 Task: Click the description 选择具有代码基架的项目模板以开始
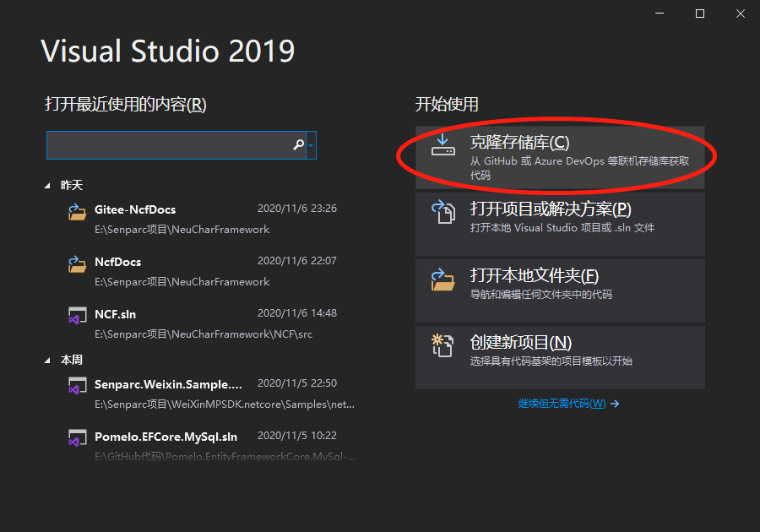(x=551, y=361)
